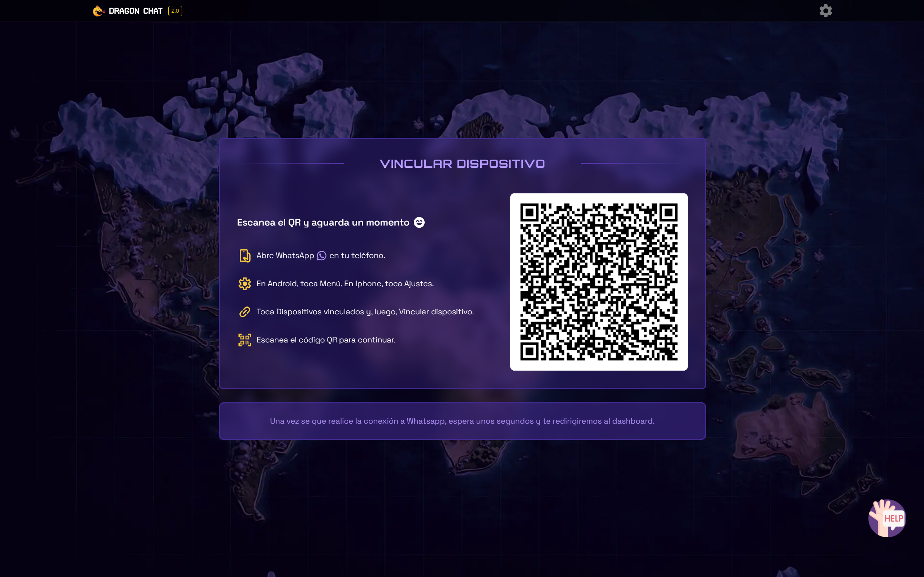The image size is (924, 577).
Task: Select the "Una vez se que realice la conexión" notice
Action: coord(462,421)
